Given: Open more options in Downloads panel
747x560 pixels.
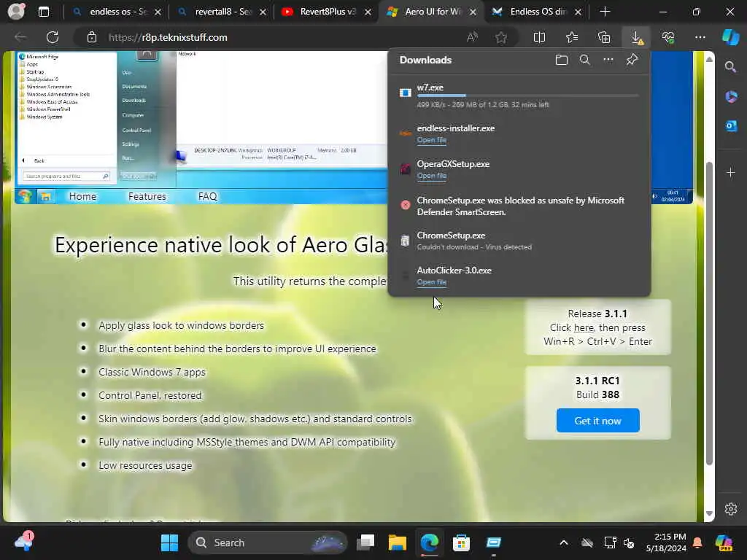Looking at the screenshot, I should point(608,60).
